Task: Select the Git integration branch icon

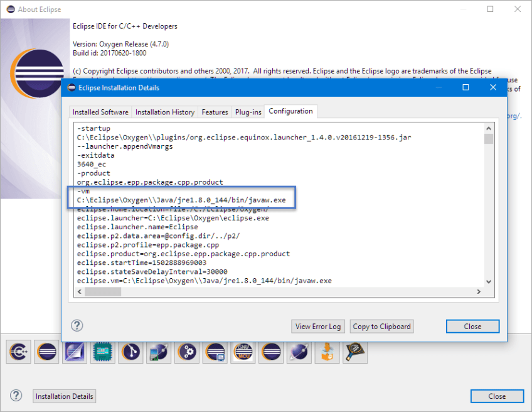Action: point(130,352)
